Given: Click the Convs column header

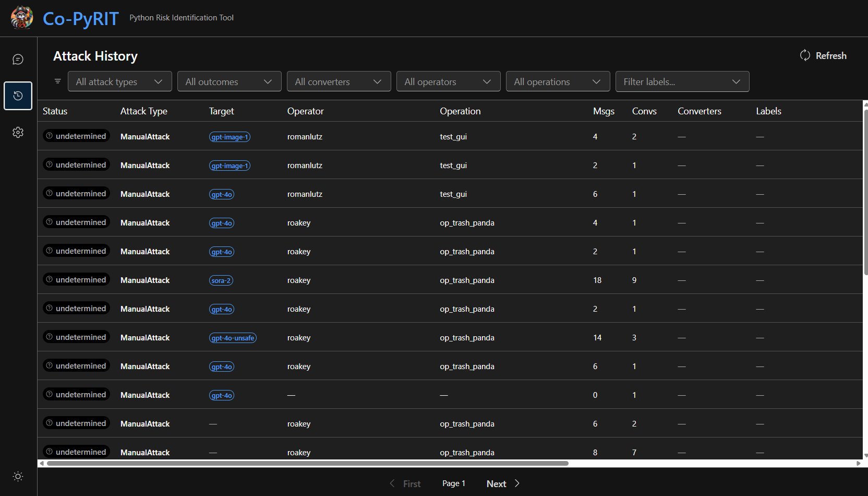Looking at the screenshot, I should pyautogui.click(x=644, y=111).
